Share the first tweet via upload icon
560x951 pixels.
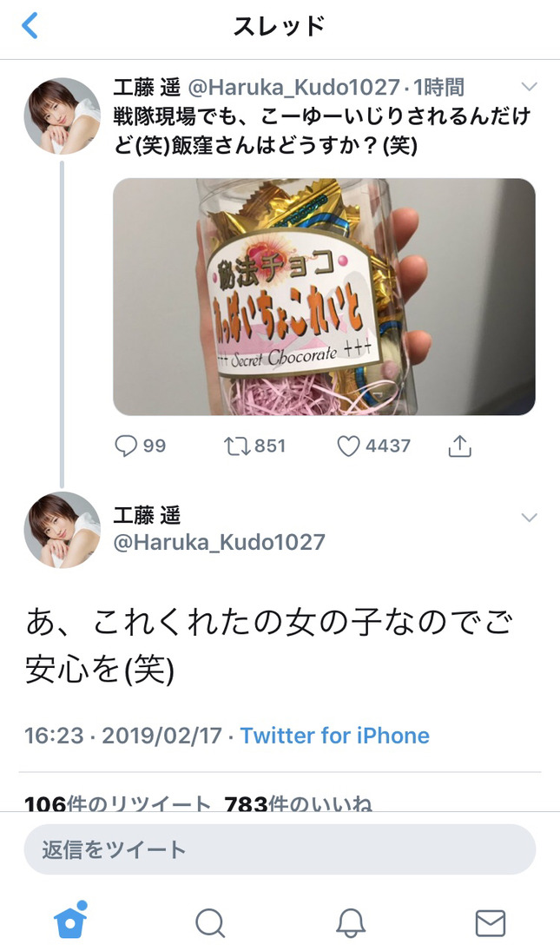[x=459, y=446]
